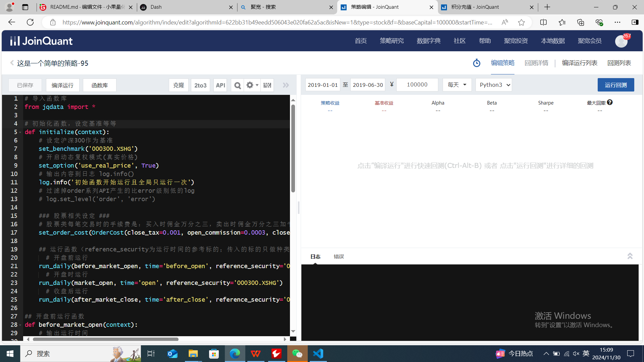Click the 编译运行 button
This screenshot has height=362, width=644.
62,85
